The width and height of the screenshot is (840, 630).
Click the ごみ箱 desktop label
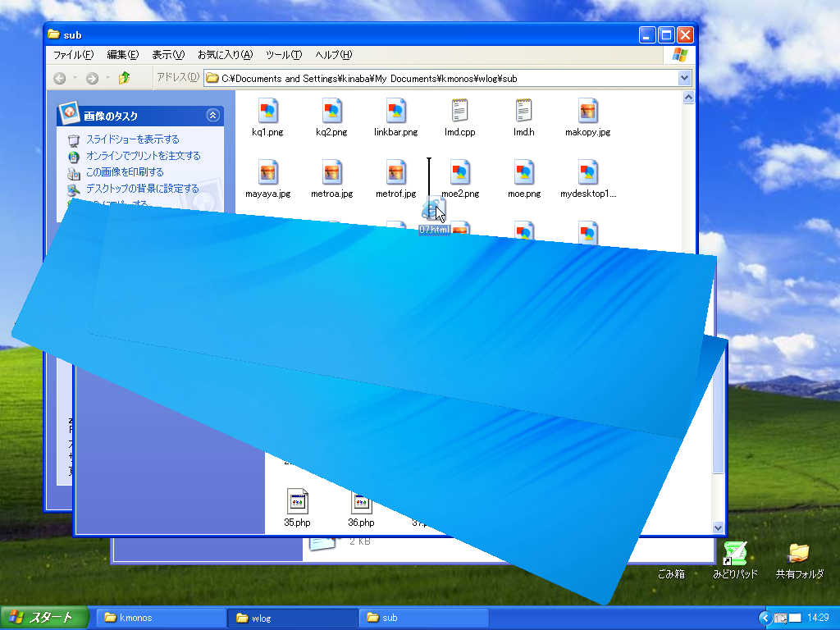671,573
